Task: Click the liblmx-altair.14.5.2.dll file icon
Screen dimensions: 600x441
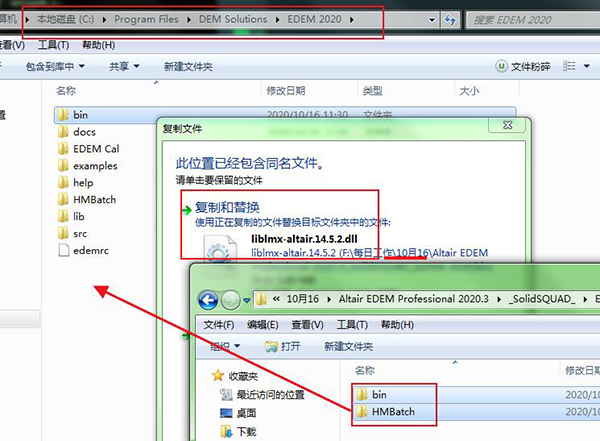Action: [220, 249]
